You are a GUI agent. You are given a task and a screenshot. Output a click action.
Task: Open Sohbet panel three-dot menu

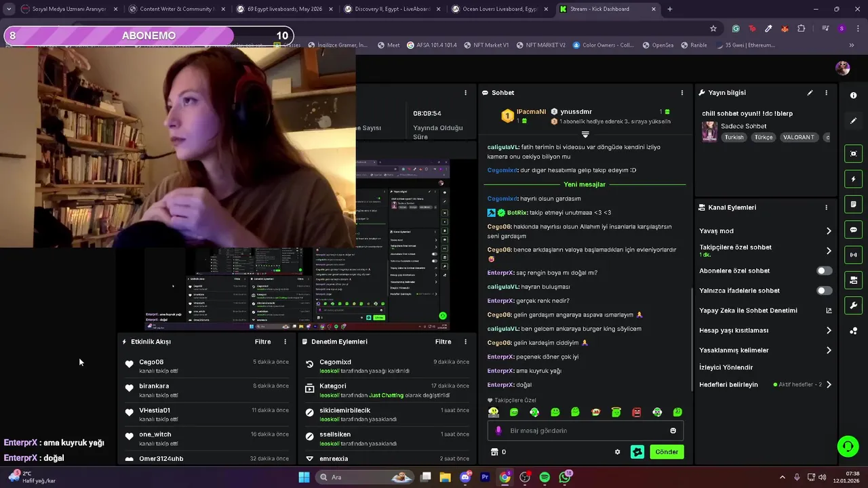tap(682, 93)
